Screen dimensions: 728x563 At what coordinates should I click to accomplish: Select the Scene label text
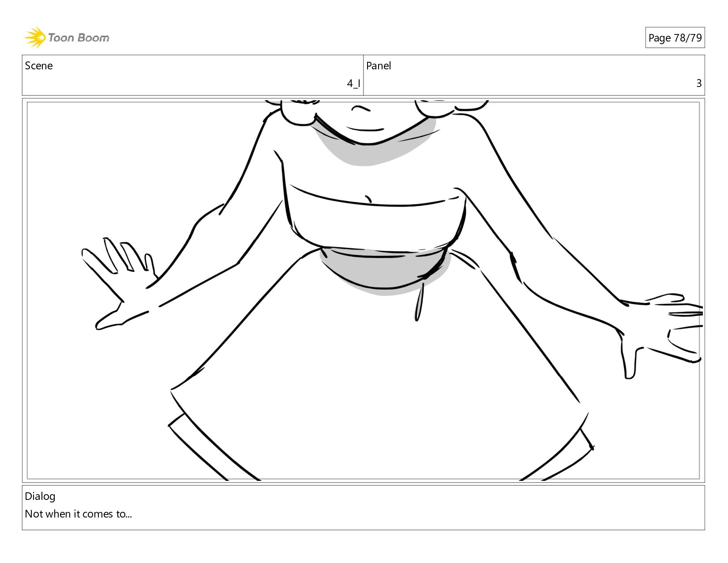(39, 66)
